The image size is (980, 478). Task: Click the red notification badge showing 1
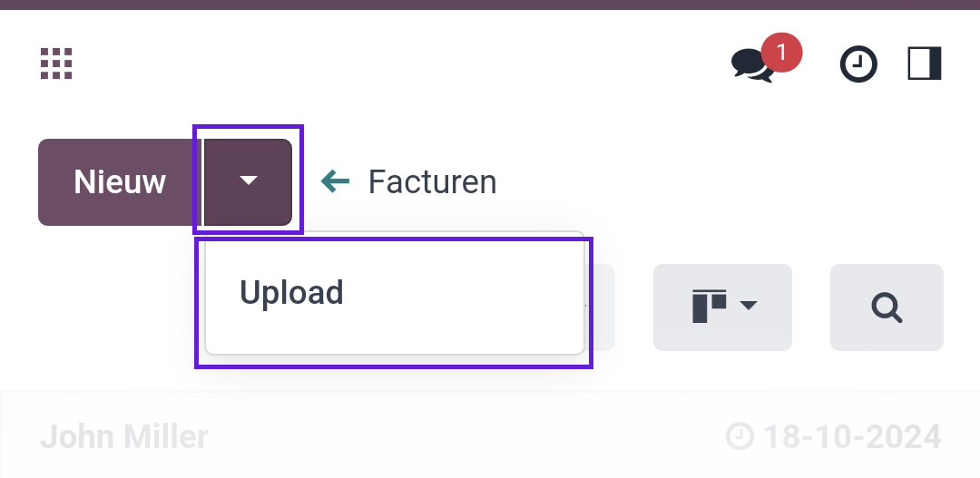pyautogui.click(x=781, y=53)
